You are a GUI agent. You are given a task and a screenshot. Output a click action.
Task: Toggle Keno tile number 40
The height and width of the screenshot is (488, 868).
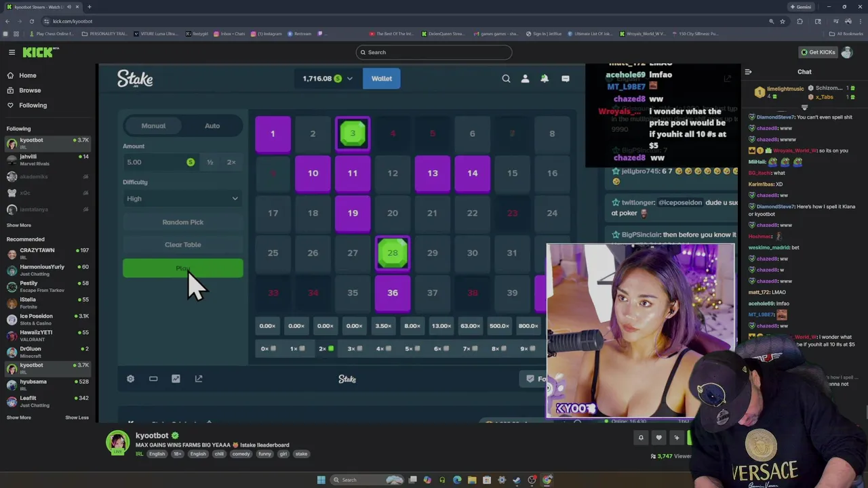540,293
